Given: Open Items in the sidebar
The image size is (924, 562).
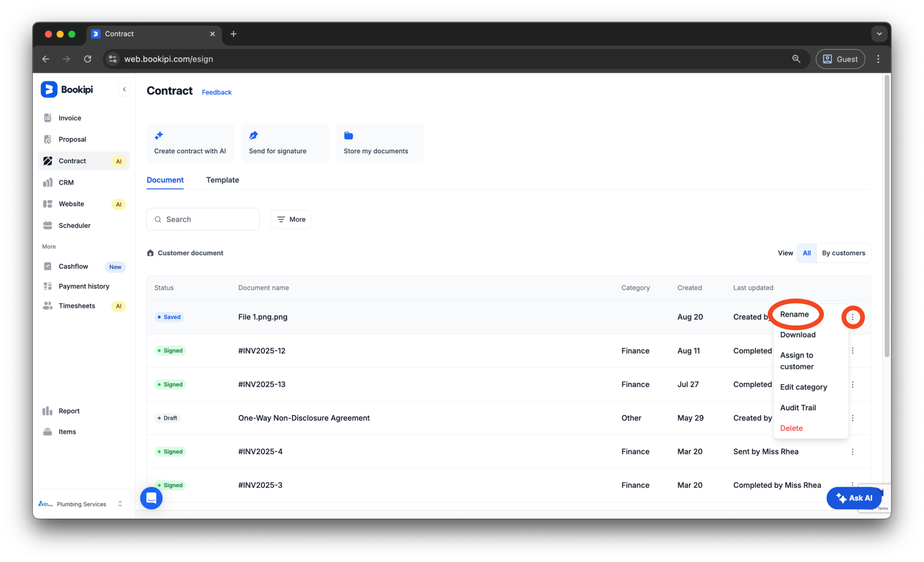Looking at the screenshot, I should click(x=67, y=432).
